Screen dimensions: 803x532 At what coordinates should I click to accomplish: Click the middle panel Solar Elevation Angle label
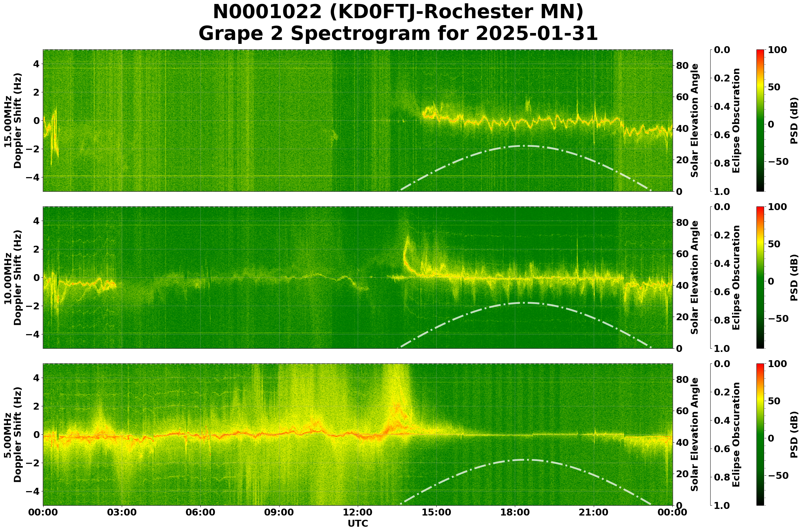pos(695,277)
